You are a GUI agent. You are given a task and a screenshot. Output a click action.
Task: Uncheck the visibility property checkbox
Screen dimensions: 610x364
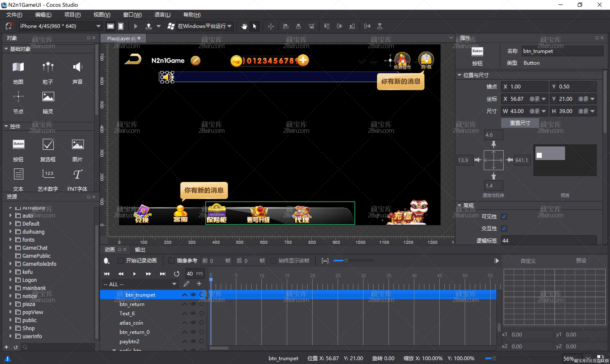tap(504, 216)
